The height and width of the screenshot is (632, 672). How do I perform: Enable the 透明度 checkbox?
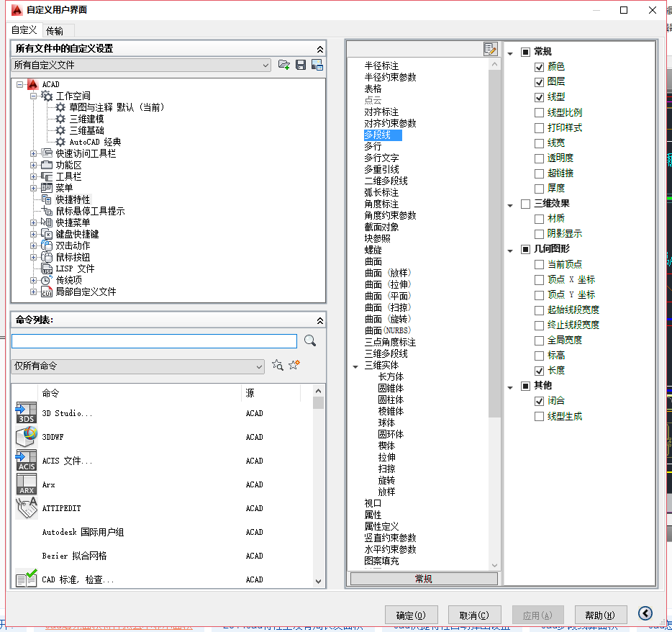click(539, 158)
